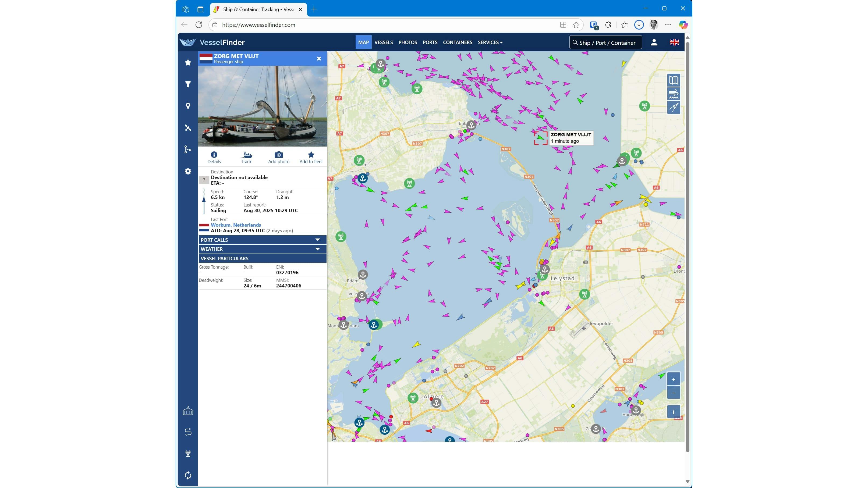Click the Add photo camera icon
868x488 pixels.
tap(279, 157)
